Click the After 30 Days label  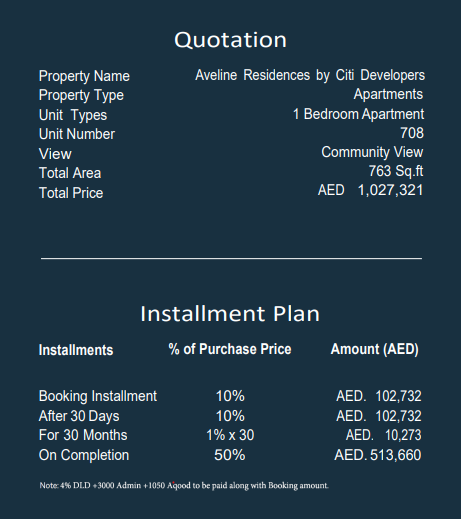click(x=79, y=416)
